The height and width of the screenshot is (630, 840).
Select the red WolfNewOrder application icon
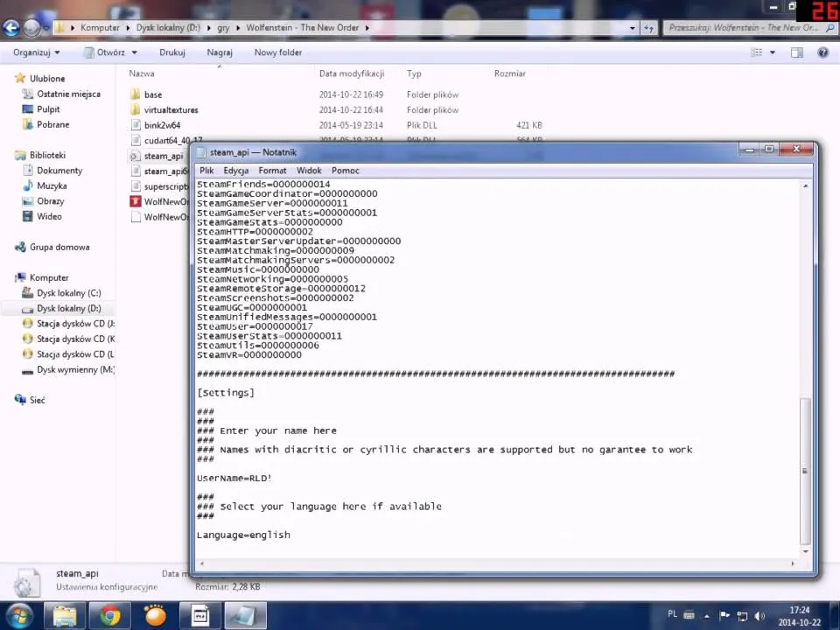point(136,201)
